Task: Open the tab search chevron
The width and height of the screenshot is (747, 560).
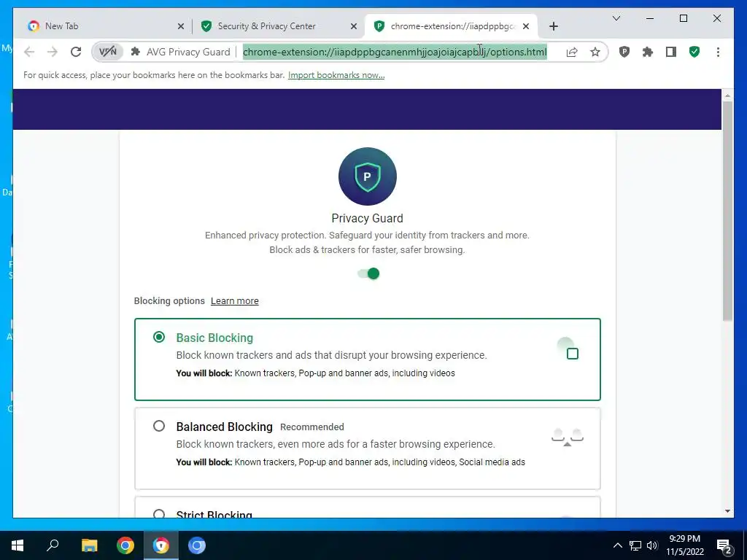Action: click(616, 18)
